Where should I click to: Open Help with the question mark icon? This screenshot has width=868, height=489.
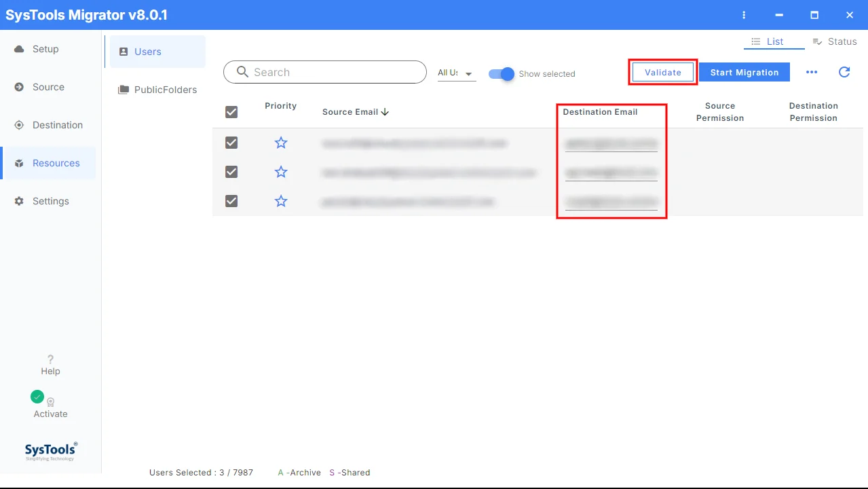(x=50, y=359)
